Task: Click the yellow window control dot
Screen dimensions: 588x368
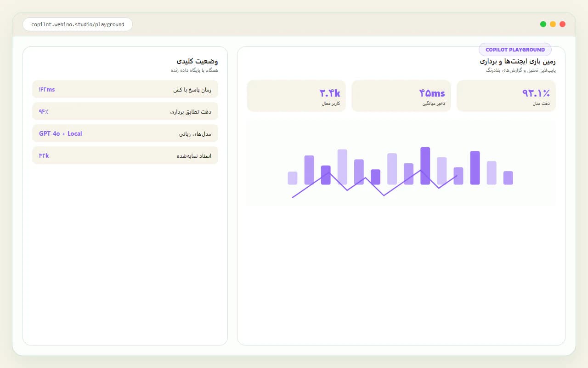Action: coord(553,24)
